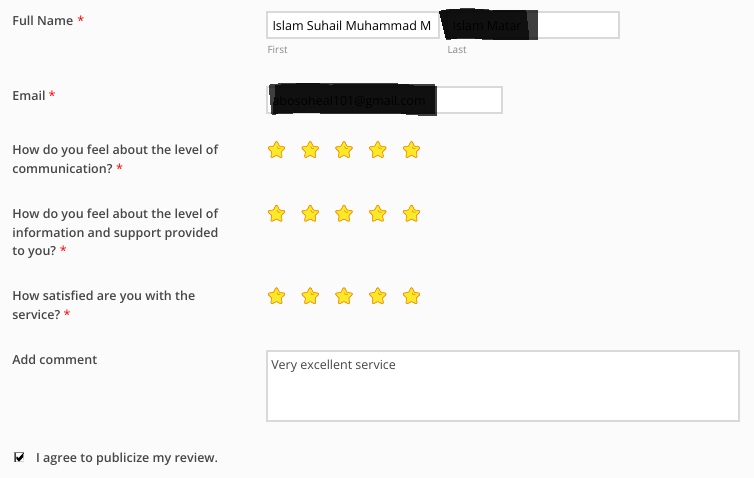Select third star for service satisfaction

(x=344, y=296)
